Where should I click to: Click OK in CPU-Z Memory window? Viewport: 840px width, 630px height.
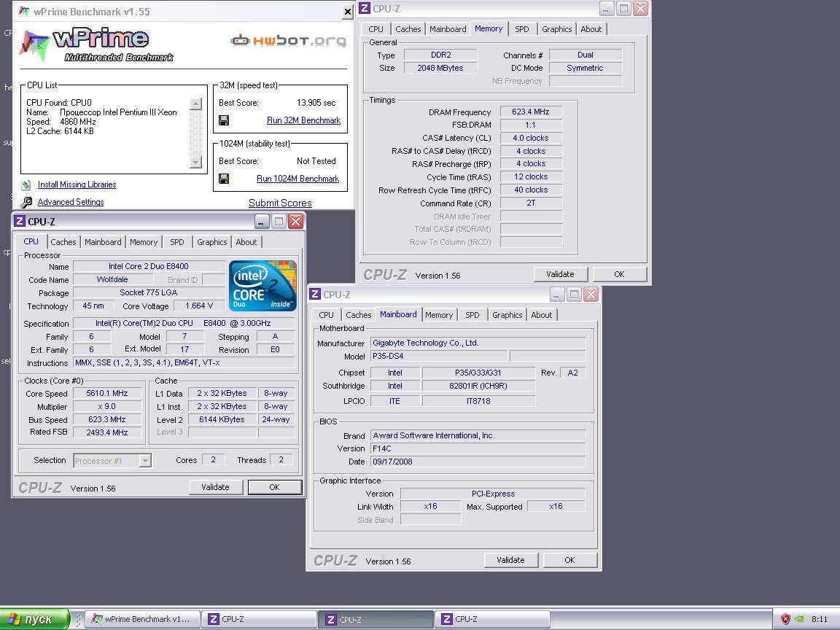pos(619,274)
